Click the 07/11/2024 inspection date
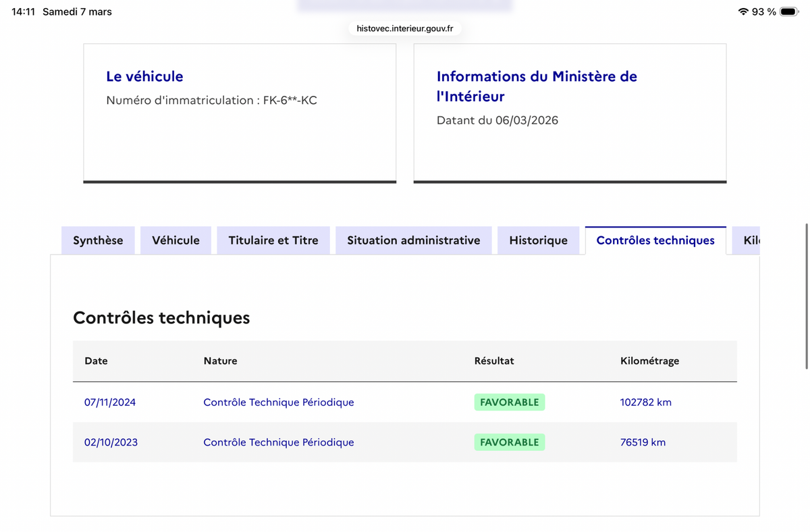This screenshot has height=532, width=810. point(110,402)
